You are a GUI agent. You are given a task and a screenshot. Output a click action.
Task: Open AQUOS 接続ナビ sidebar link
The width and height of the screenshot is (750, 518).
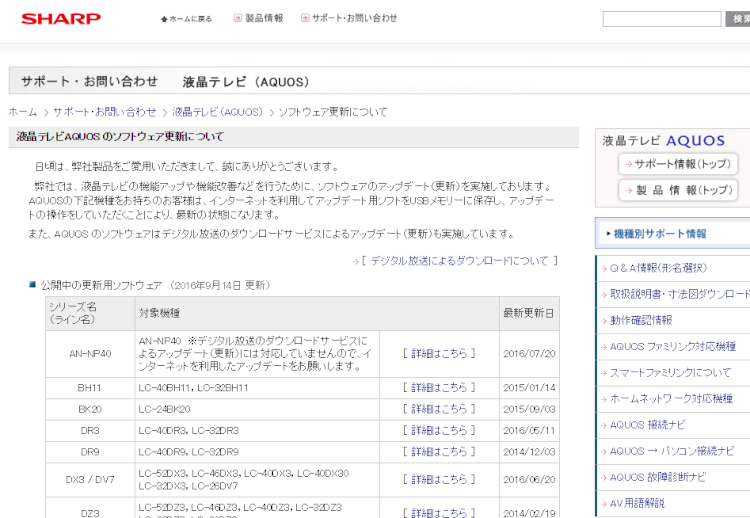648,425
